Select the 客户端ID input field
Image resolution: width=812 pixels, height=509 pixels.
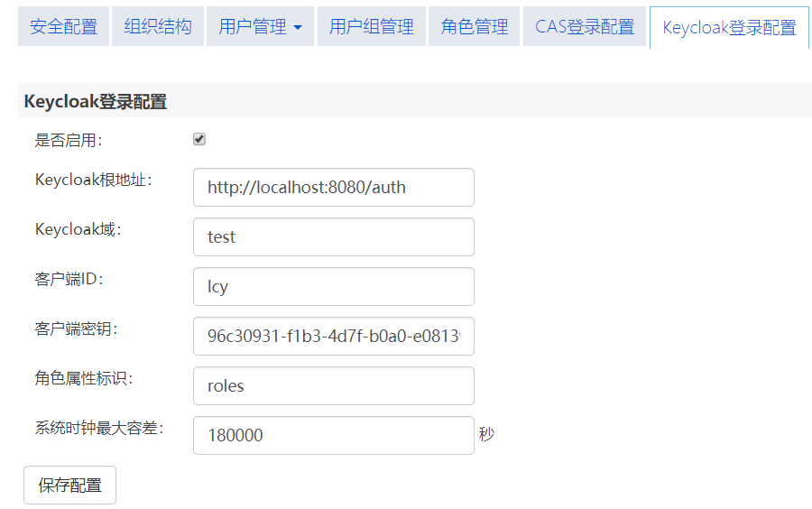click(333, 287)
